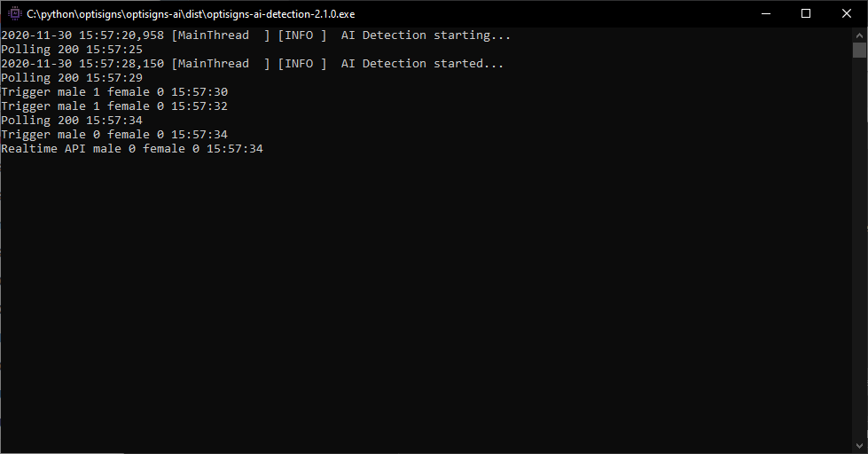
Task: Click the scrollbar down arrow
Action: coord(859,446)
